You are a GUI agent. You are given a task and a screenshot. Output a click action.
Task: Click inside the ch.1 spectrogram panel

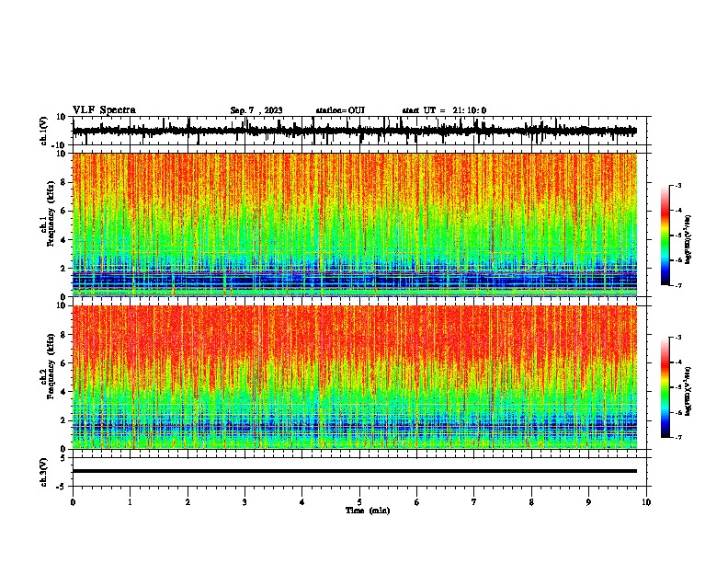click(354, 224)
